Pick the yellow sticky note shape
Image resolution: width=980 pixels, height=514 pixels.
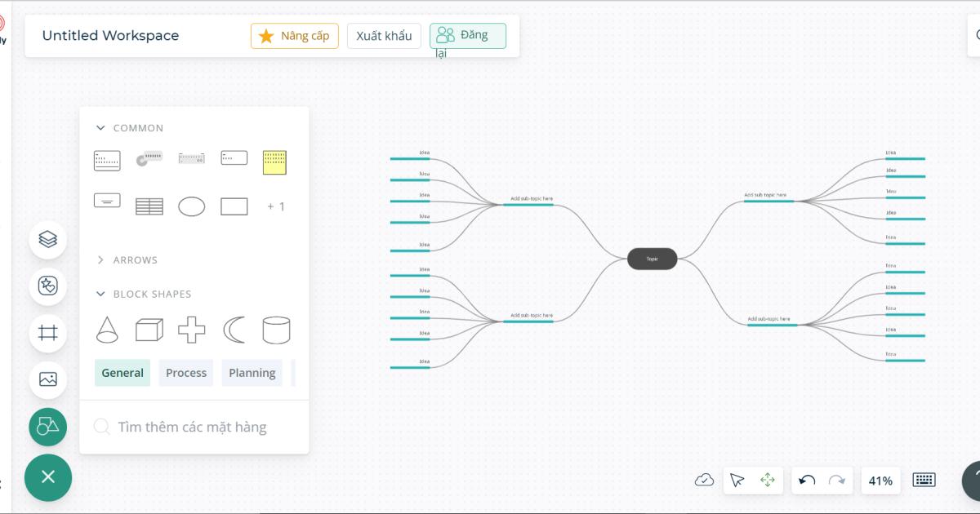coord(274,162)
